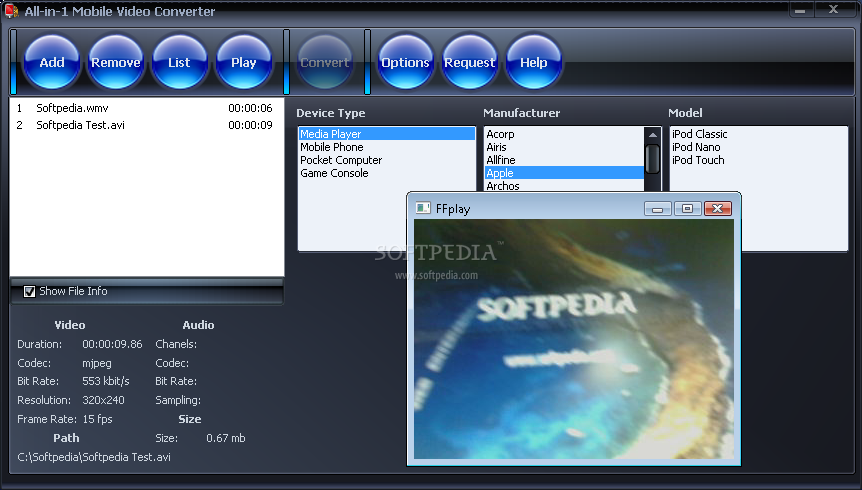Viewport: 862px width, 490px height.
Task: Select Apple manufacturer
Action: [563, 173]
